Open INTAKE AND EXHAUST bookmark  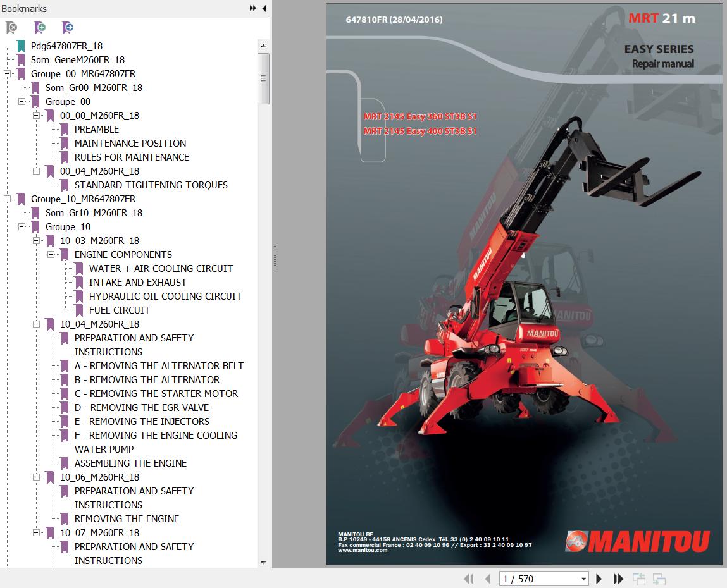(138, 282)
